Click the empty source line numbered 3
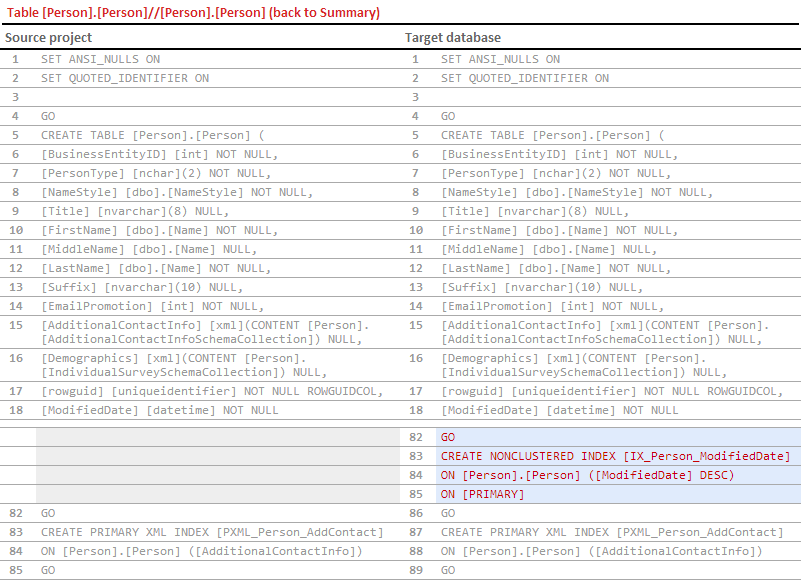 coord(200,97)
